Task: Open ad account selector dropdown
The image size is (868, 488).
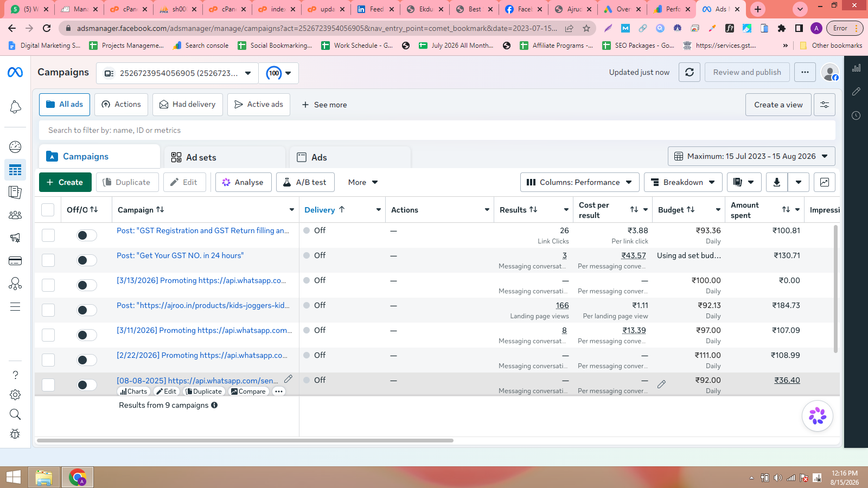Action: click(177, 73)
